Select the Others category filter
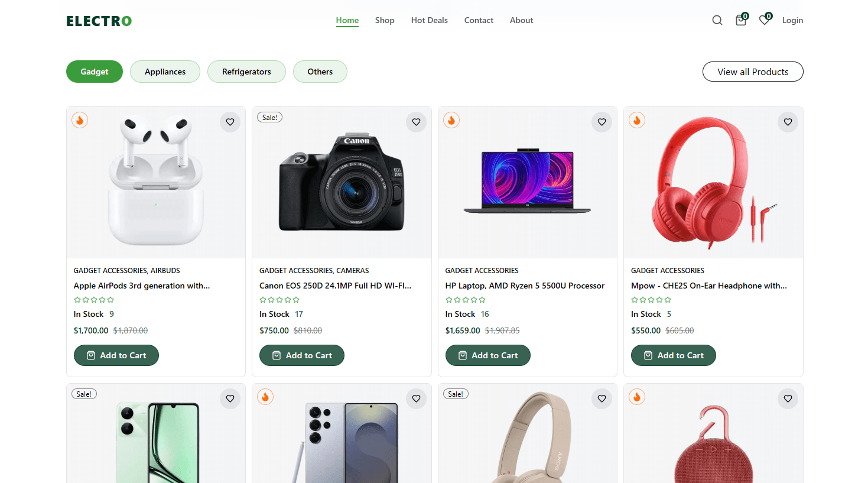868x483 pixels. tap(320, 72)
